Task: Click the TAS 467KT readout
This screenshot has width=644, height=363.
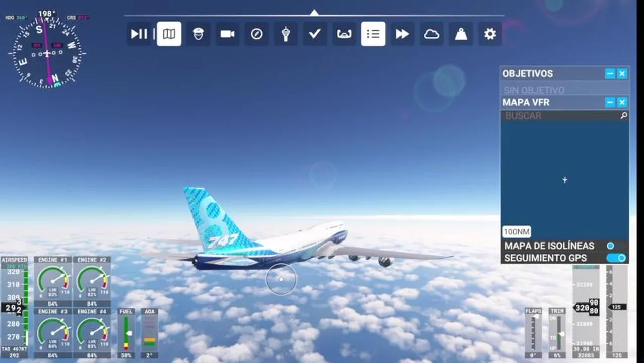Action: point(14,349)
